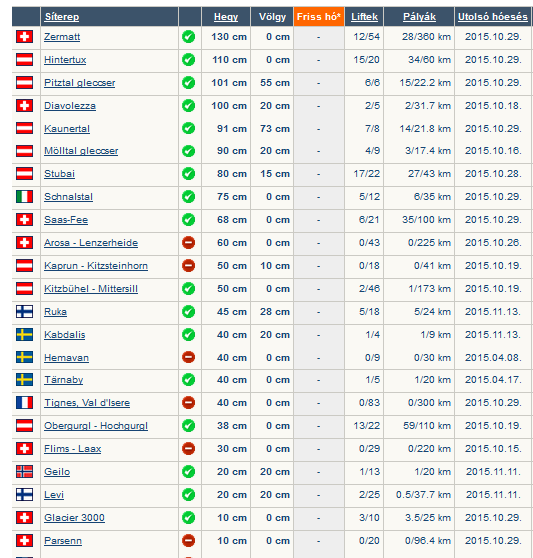Click the red closed icon in Hemavan row
533x558 pixels.
189,357
